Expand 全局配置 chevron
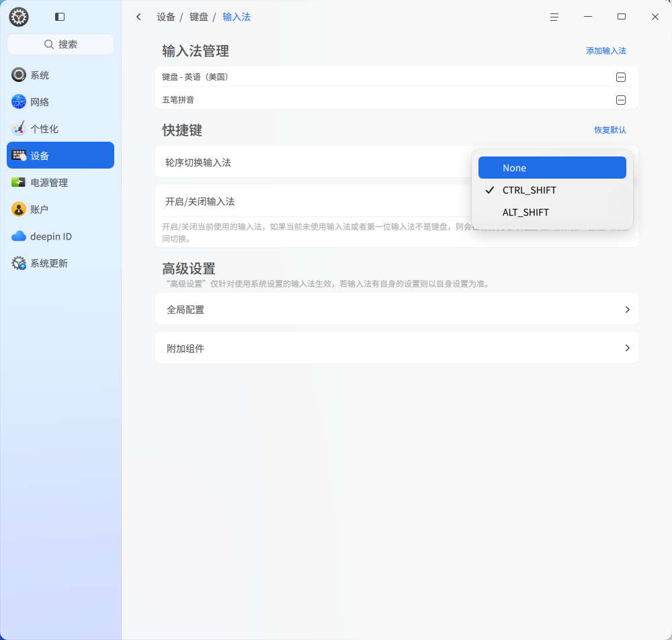The image size is (672, 640). (627, 310)
